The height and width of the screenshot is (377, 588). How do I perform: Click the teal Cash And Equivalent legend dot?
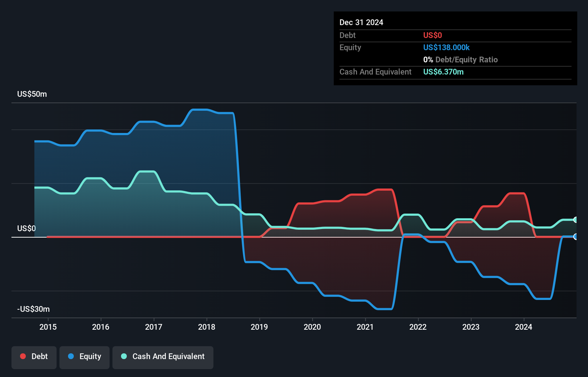click(124, 356)
